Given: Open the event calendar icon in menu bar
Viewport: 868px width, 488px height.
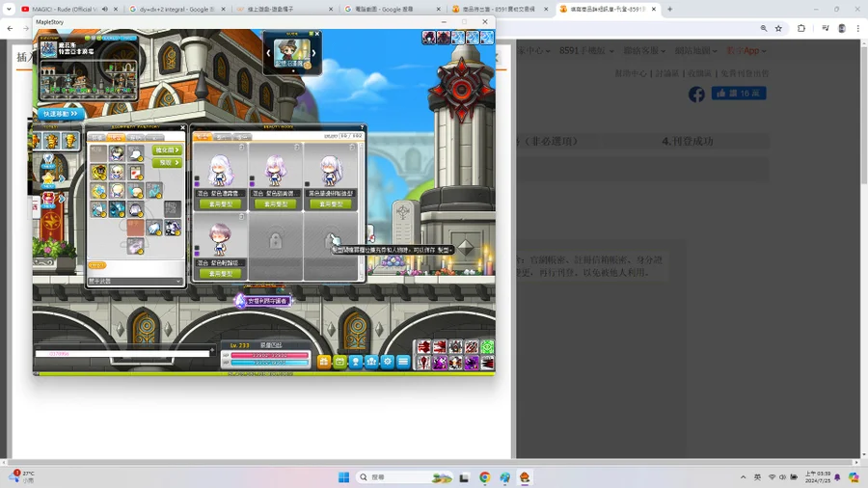Looking at the screenshot, I should point(339,362).
